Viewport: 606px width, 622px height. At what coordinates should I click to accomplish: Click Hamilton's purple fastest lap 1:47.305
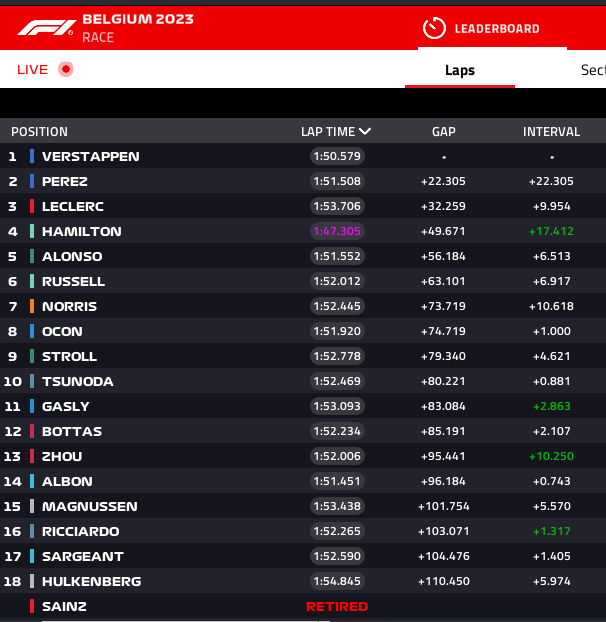point(337,231)
